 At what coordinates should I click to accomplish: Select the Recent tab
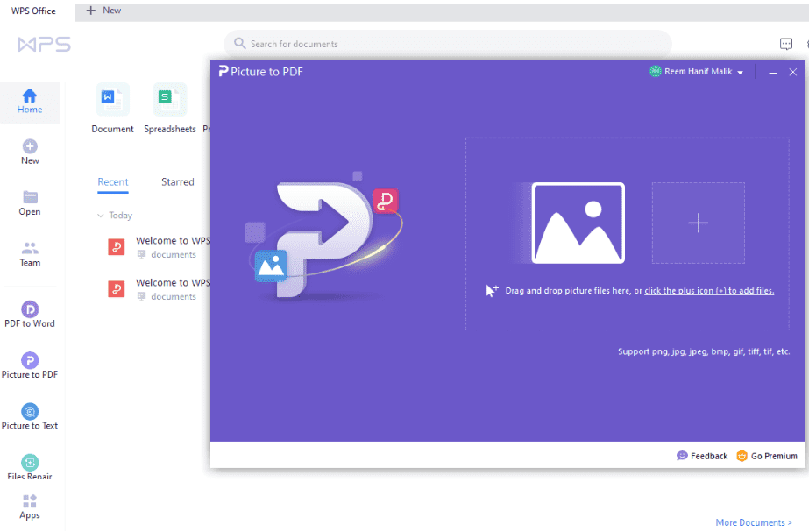[x=113, y=182]
